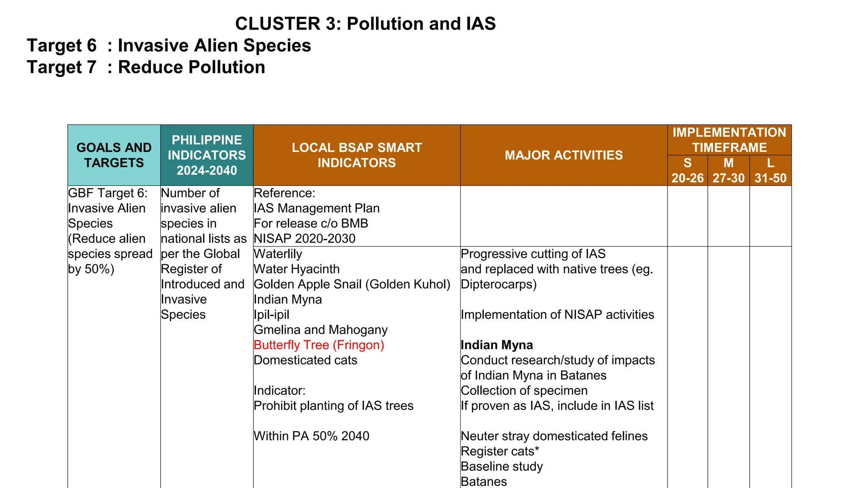The image size is (868, 488).
Task: Click 'For release c/o BMB' line
Action: (311, 223)
